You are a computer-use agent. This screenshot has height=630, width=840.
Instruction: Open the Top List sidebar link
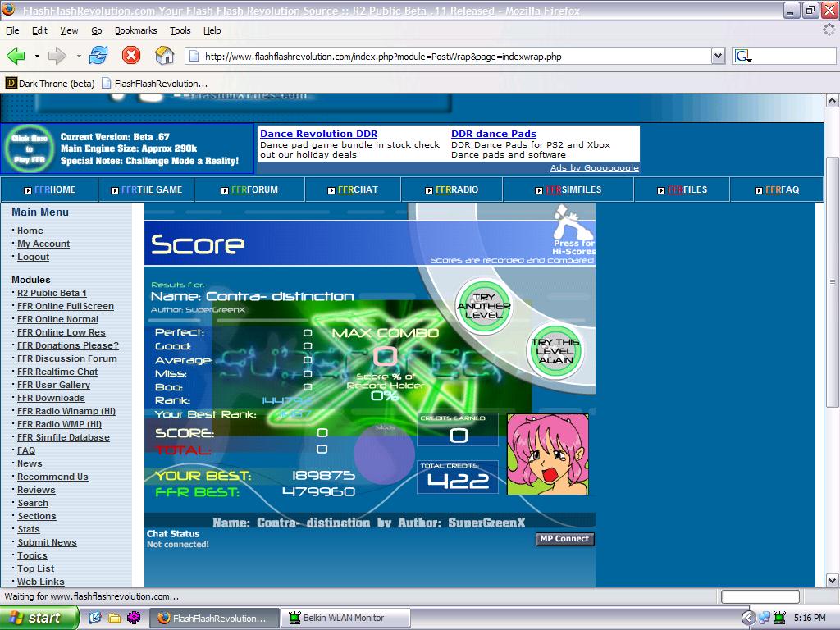coord(35,568)
